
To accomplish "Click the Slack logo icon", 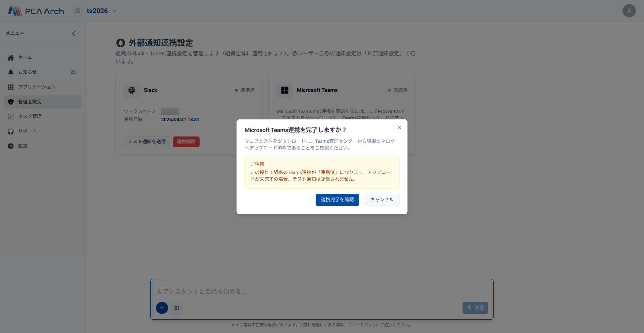I will (132, 90).
